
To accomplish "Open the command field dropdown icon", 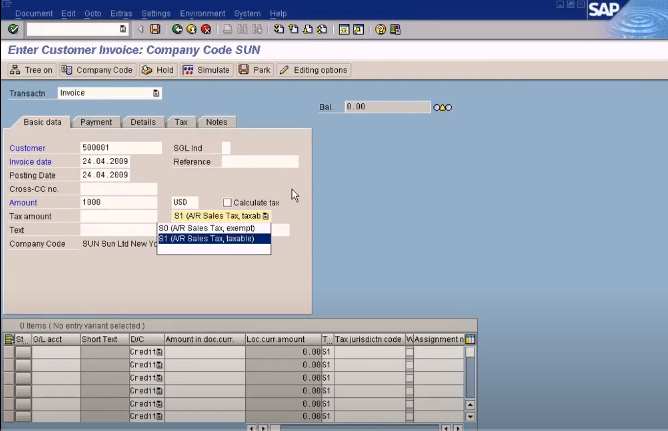I will pos(123,29).
